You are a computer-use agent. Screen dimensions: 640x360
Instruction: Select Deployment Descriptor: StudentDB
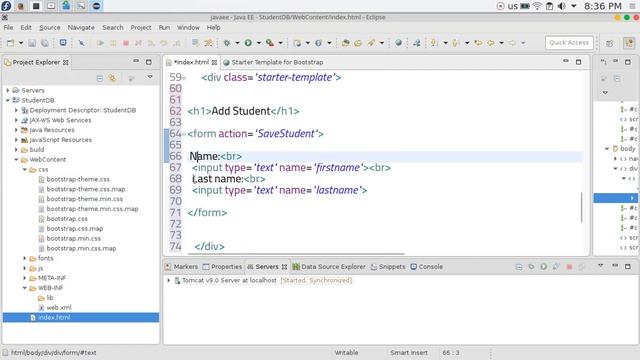tap(83, 110)
